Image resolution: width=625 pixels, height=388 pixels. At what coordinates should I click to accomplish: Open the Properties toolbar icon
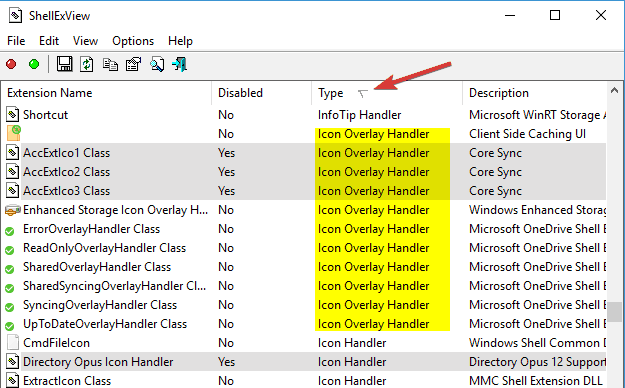pos(134,64)
